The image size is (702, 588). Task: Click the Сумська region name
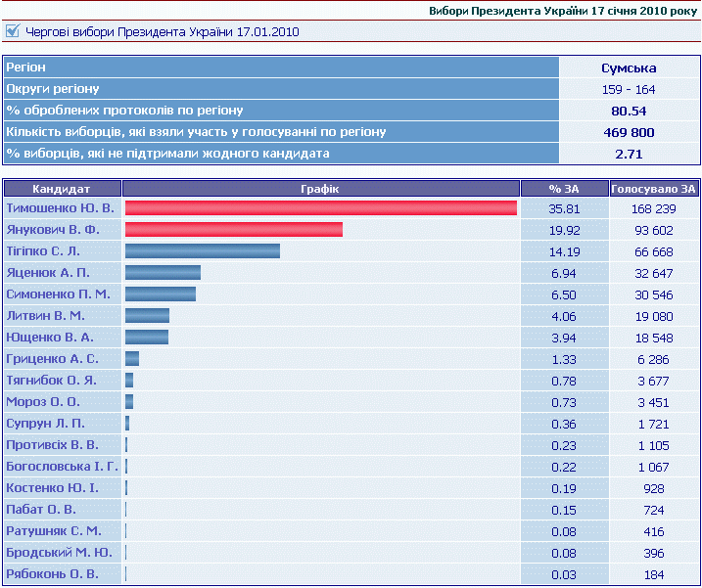tap(629, 68)
